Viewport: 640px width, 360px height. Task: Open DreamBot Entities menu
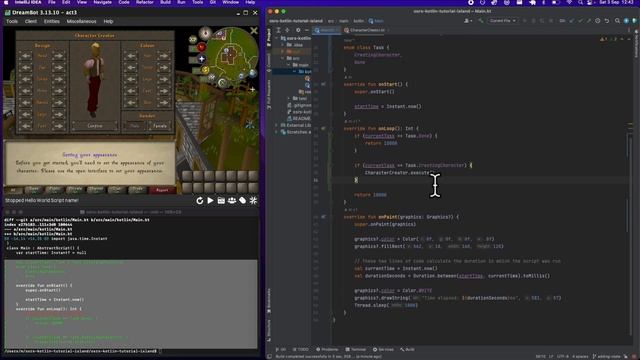[51, 21]
